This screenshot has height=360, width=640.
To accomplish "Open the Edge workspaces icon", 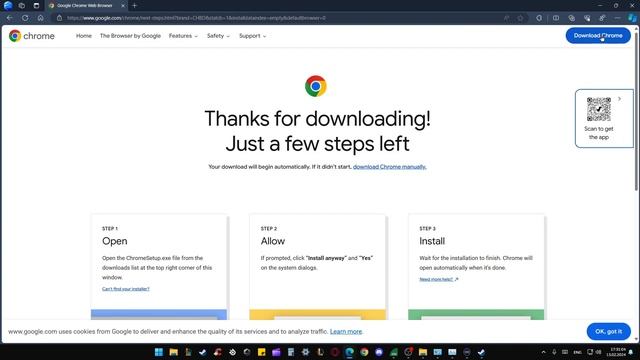I will pos(22,6).
